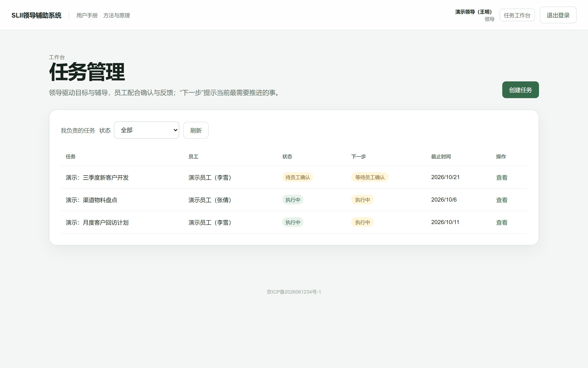588x368 pixels.
Task: Open the 方法与原理 navigation link
Action: click(117, 15)
